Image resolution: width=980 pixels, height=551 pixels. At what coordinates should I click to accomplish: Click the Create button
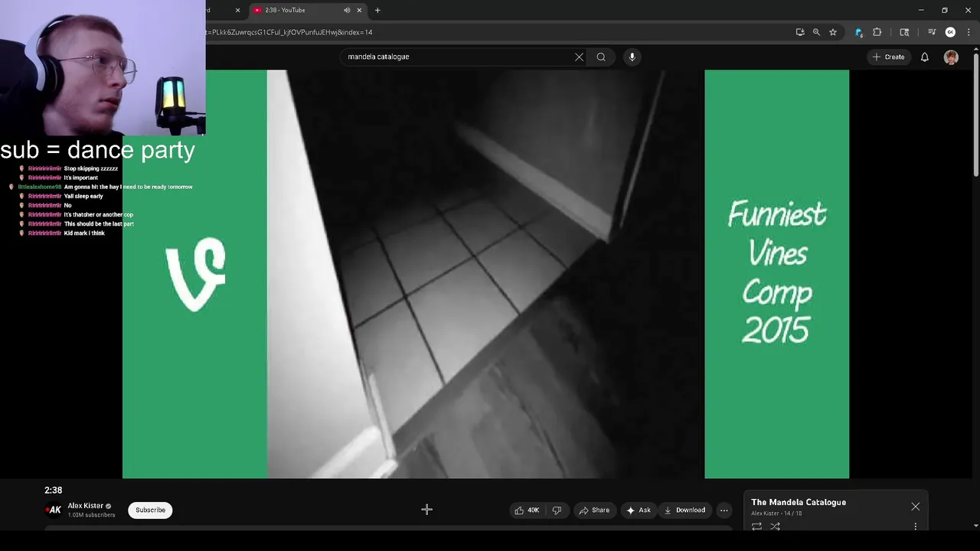pyautogui.click(x=889, y=57)
